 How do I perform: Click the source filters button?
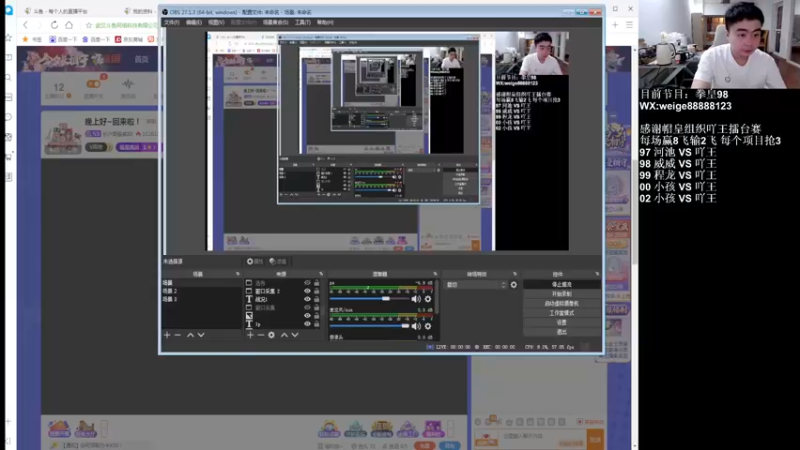coord(278,261)
